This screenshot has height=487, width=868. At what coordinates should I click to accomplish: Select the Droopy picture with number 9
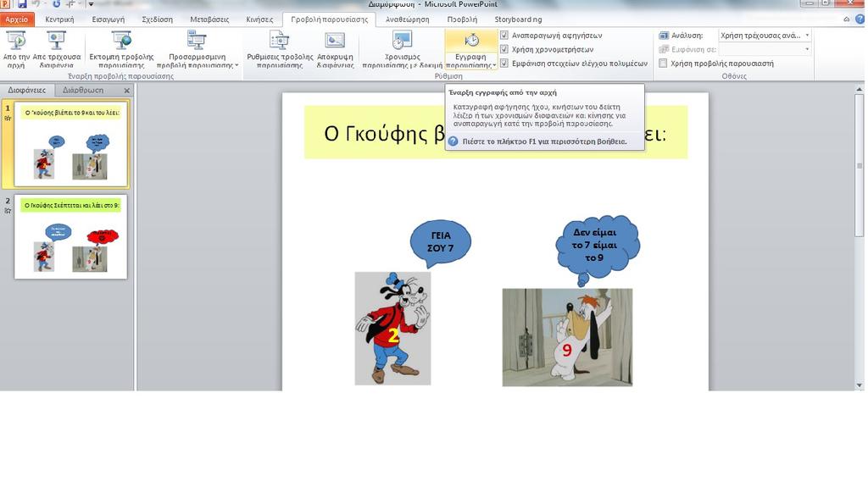click(x=567, y=337)
